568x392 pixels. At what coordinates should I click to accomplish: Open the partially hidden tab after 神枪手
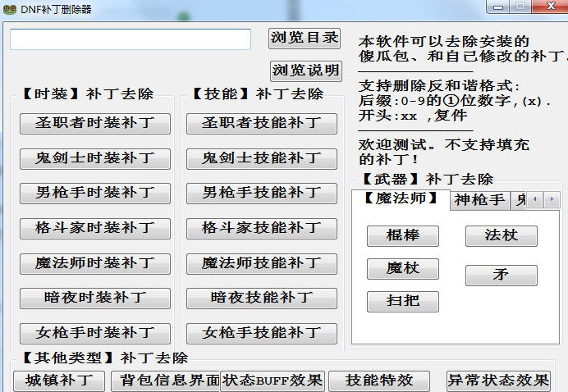pyautogui.click(x=519, y=200)
